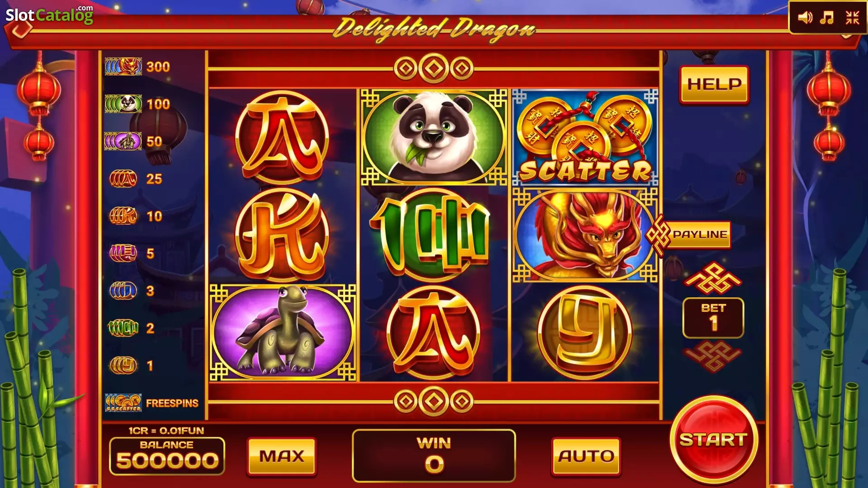Click the orange K symbol

pyautogui.click(x=282, y=235)
